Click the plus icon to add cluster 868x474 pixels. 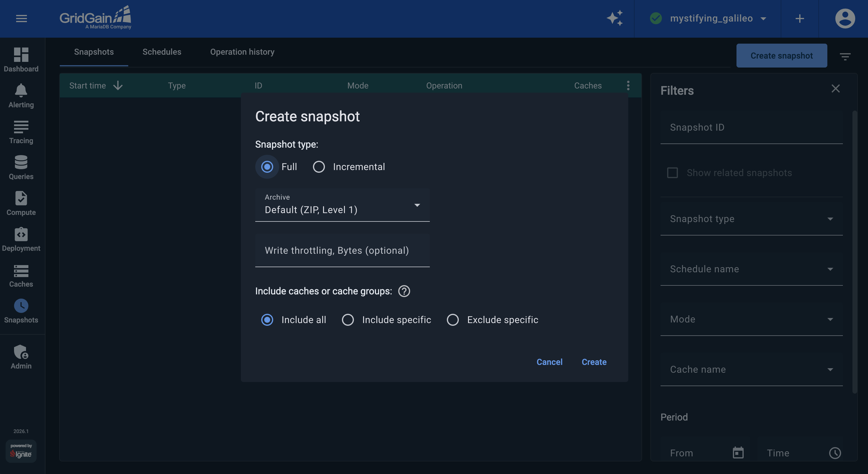(800, 19)
